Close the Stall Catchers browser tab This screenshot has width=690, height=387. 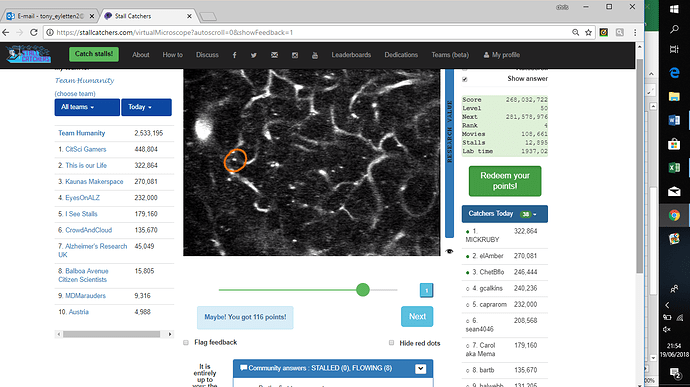pos(189,16)
